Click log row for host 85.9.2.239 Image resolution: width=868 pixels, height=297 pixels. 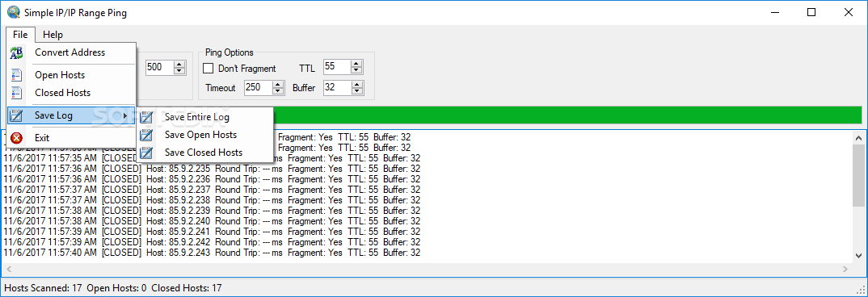tap(212, 211)
